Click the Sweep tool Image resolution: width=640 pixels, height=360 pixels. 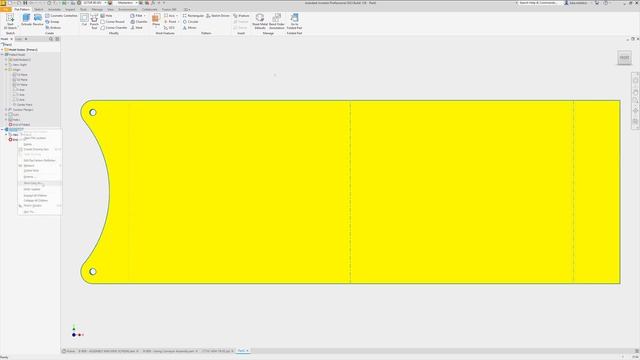click(52, 22)
